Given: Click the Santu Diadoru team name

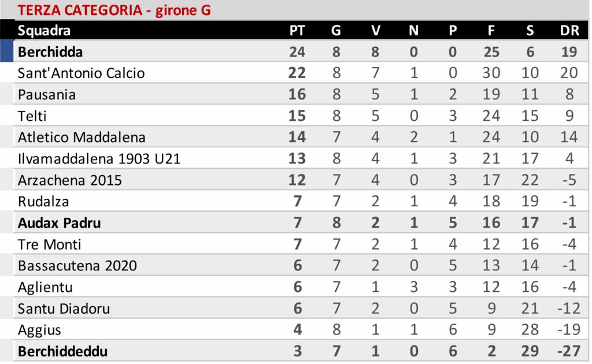Looking at the screenshot, I should 64,309.
